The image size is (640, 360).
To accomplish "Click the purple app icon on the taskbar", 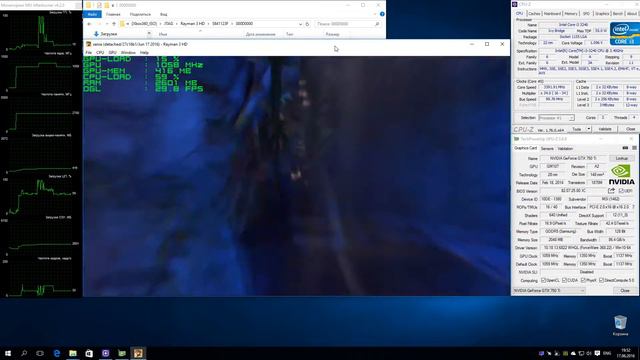I will 105,353.
